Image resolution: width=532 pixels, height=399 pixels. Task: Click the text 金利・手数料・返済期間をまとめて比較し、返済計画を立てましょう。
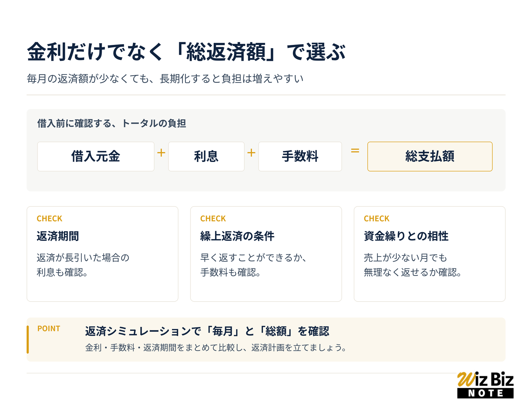216,348
